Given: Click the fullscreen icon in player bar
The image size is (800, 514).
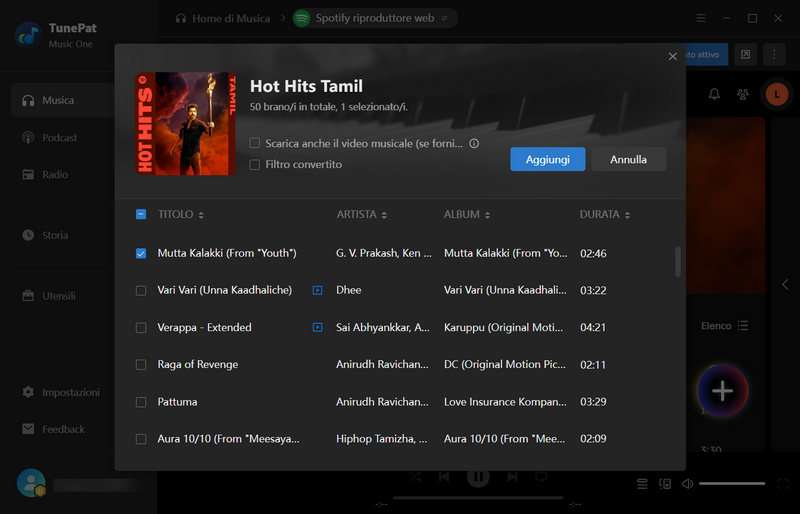Looking at the screenshot, I should tap(783, 483).
